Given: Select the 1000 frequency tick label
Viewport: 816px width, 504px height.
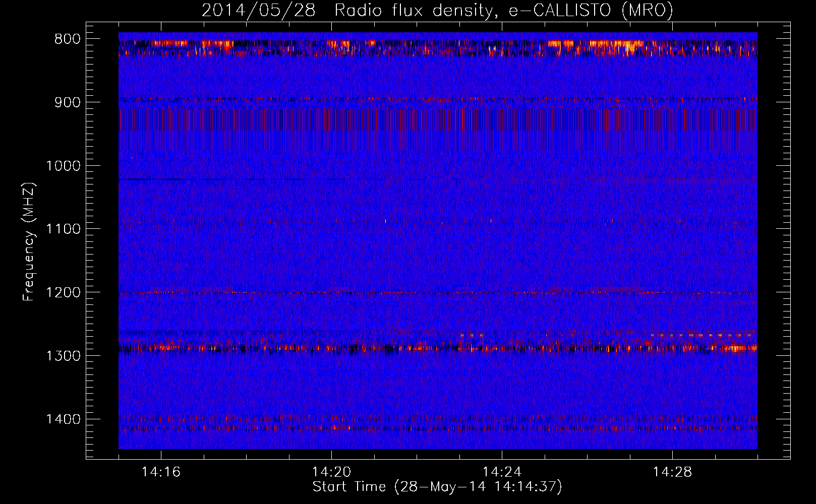Looking at the screenshot, I should (63, 166).
